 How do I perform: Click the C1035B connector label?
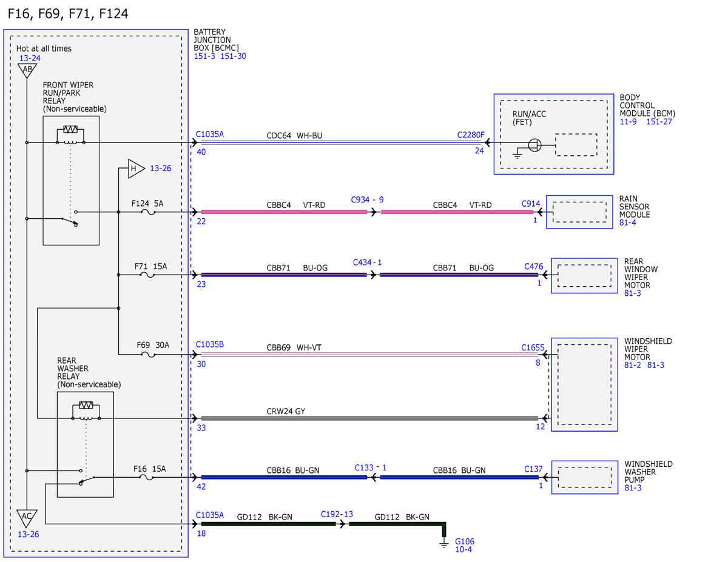210,344
